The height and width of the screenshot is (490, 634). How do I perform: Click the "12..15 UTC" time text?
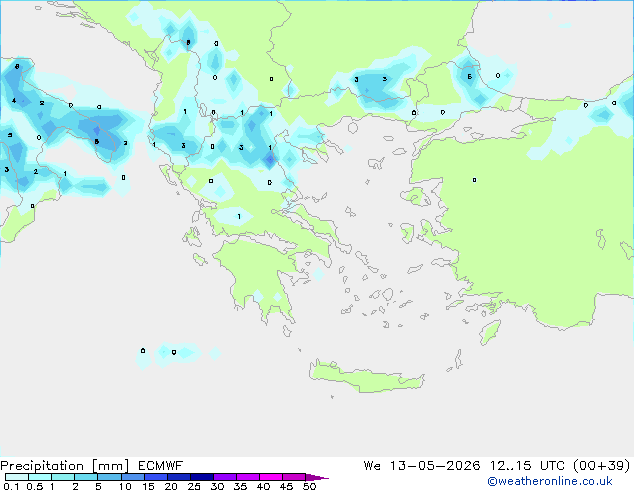527,466
